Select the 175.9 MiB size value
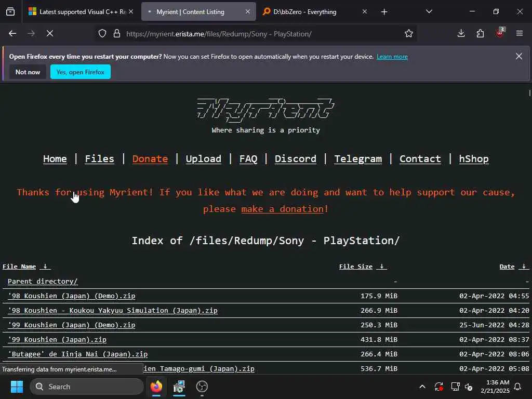This screenshot has width=532, height=399. click(379, 296)
